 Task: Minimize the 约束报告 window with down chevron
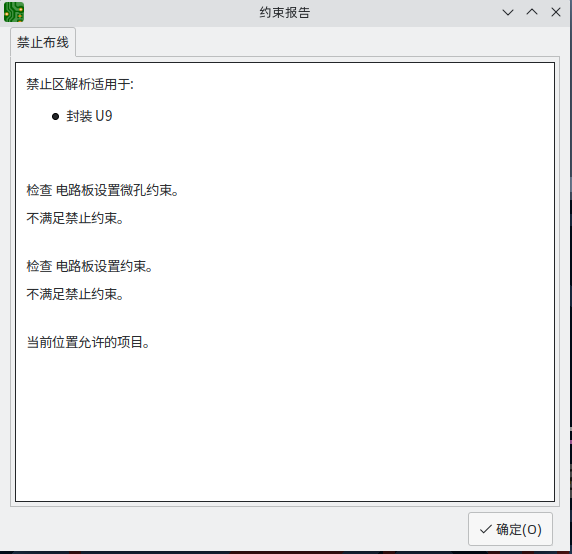(508, 12)
